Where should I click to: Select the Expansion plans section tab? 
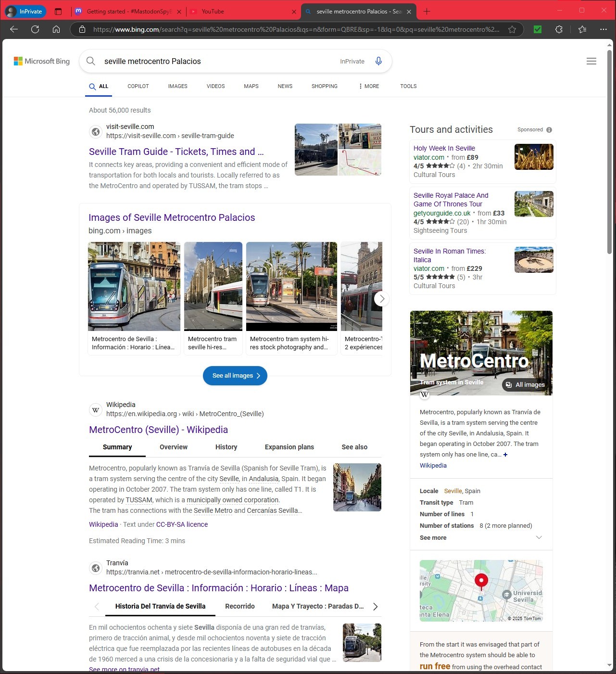[289, 447]
